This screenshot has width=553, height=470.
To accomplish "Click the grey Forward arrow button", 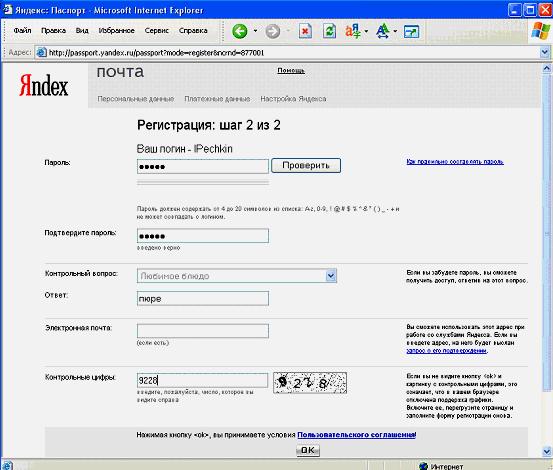I will [272, 31].
